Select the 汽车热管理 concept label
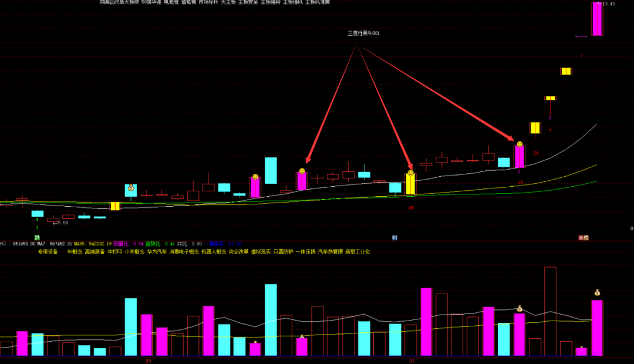The width and height of the screenshot is (634, 364). click(x=330, y=251)
